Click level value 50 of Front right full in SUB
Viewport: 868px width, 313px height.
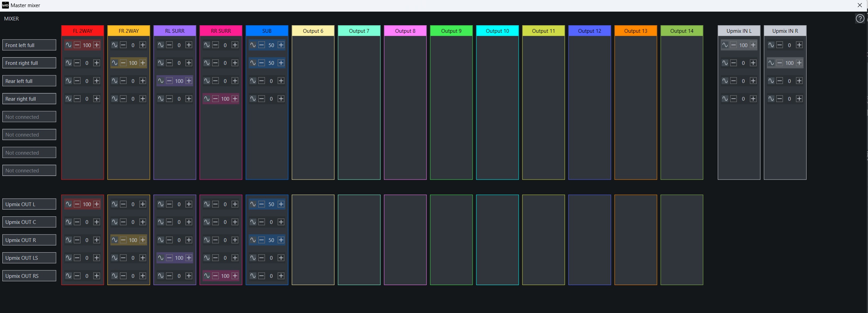[x=271, y=63]
